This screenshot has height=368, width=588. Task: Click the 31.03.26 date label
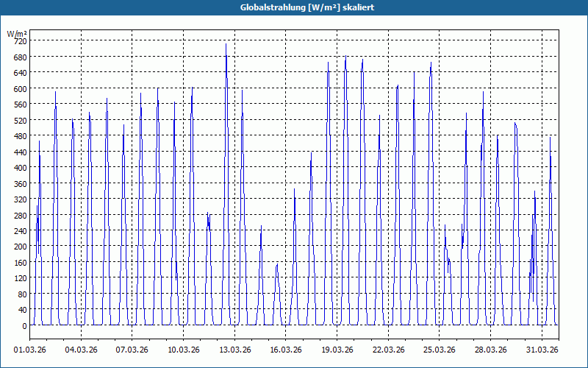(x=542, y=350)
